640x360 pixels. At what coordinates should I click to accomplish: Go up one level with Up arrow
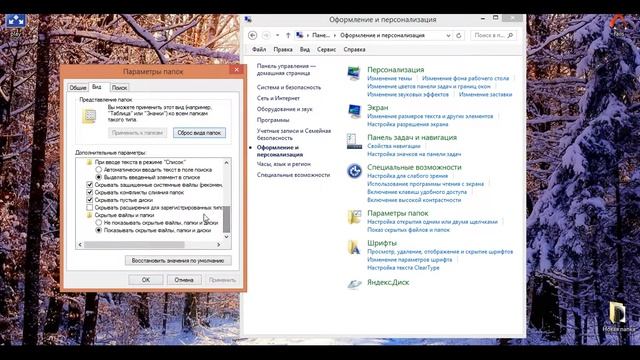(x=288, y=36)
